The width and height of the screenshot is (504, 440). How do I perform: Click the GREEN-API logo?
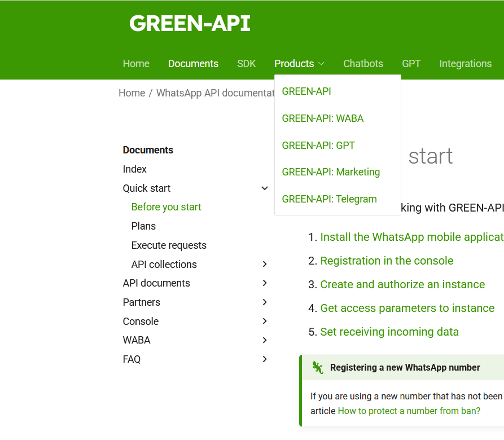point(190,24)
